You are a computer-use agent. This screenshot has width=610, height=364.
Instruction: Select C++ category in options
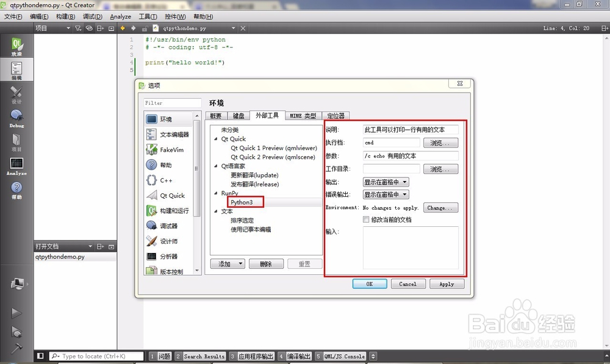(x=168, y=180)
